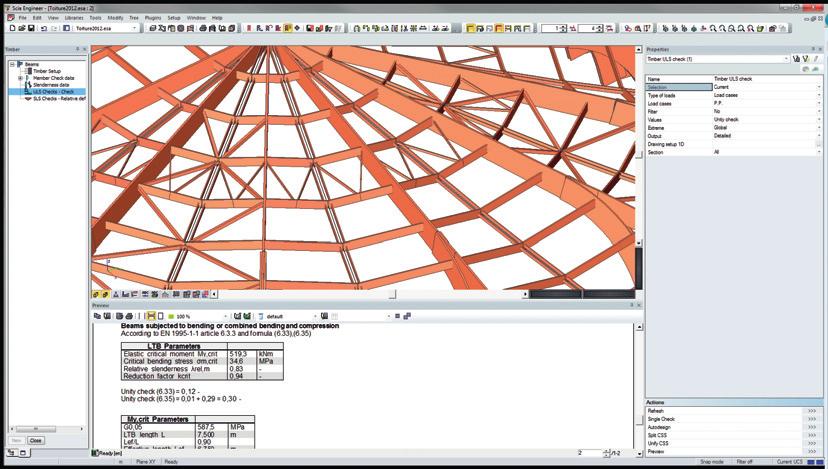Click the Name field Timber ULS check
This screenshot has height=469, width=828.
767,79
